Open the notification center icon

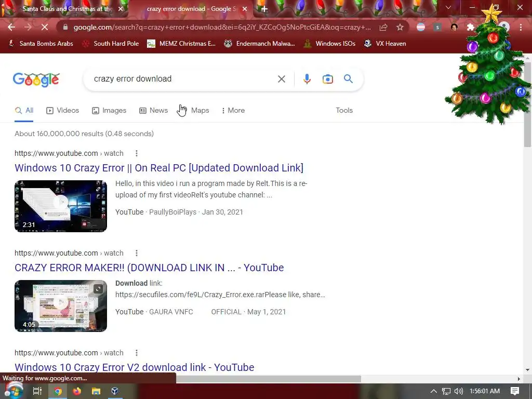(x=515, y=391)
